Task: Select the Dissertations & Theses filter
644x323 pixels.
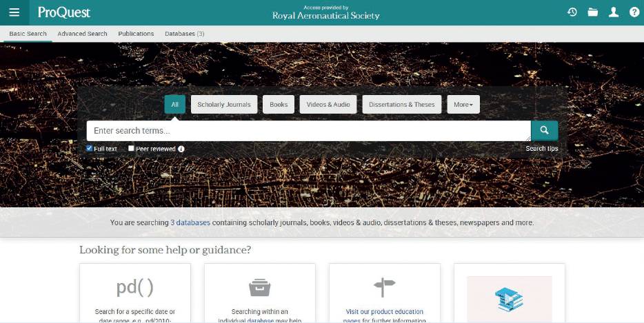Action: point(402,105)
